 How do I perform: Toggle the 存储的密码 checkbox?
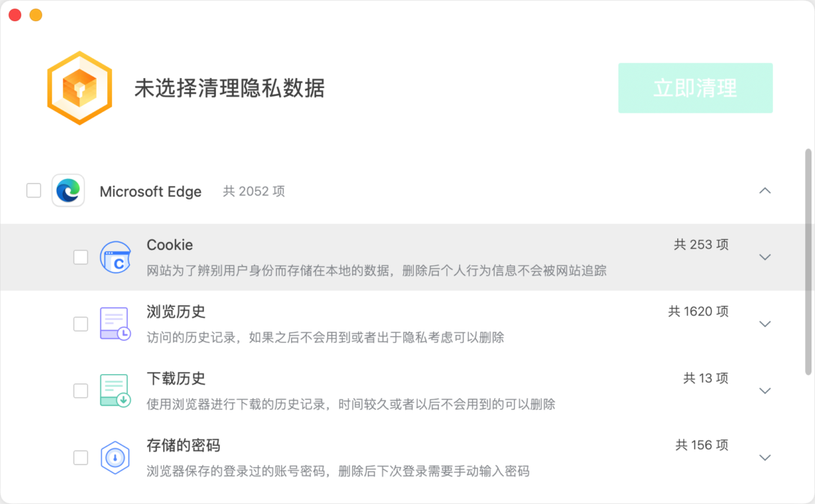(x=80, y=458)
